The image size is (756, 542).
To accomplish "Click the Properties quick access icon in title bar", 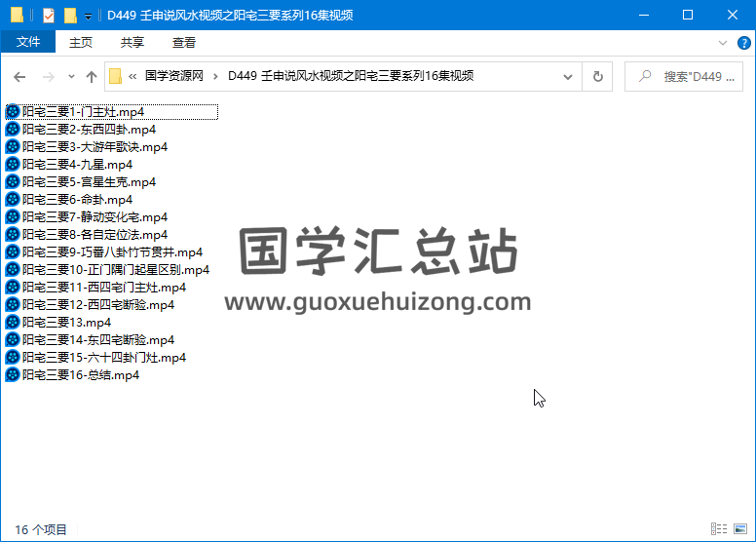I will pos(49,16).
